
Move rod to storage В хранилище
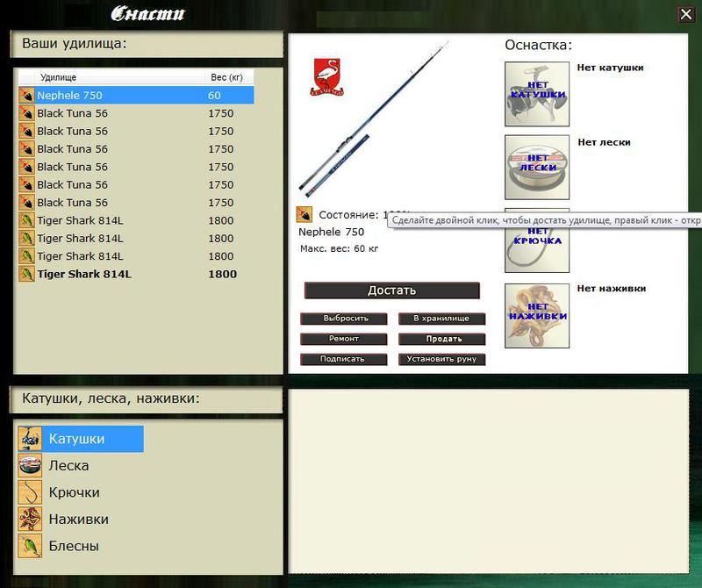tap(441, 319)
